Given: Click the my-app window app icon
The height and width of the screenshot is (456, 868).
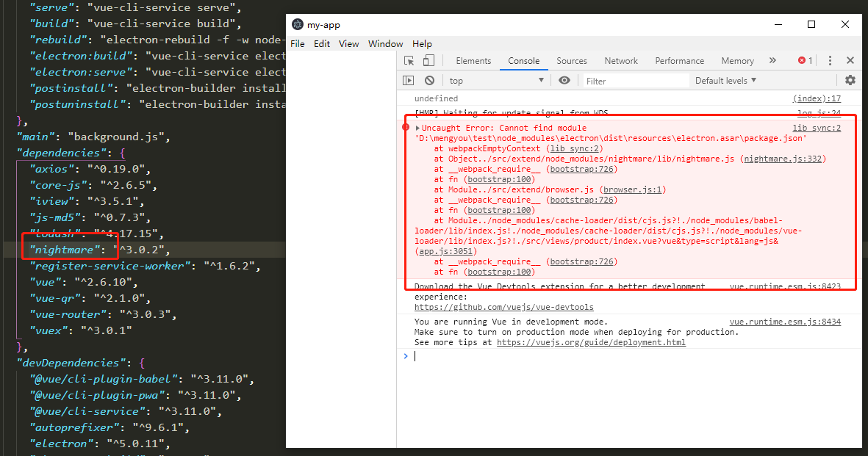Looking at the screenshot, I should pyautogui.click(x=298, y=24).
